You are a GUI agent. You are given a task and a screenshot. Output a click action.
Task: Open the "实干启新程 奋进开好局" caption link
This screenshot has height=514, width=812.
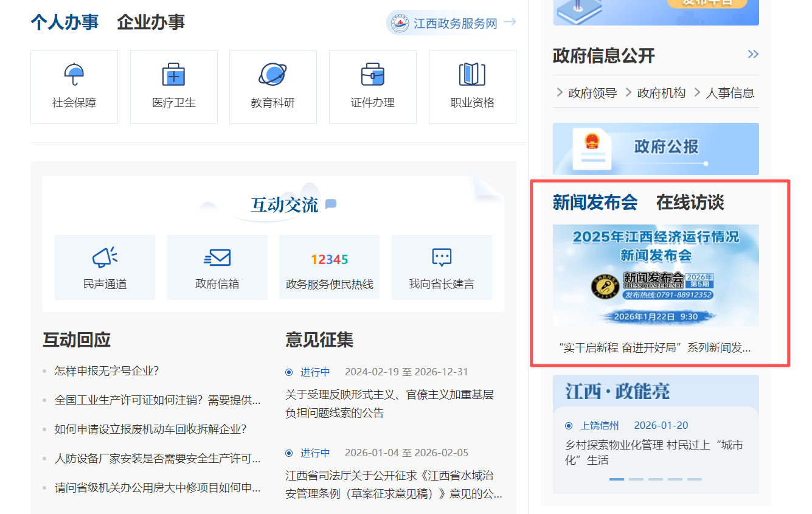(x=654, y=348)
